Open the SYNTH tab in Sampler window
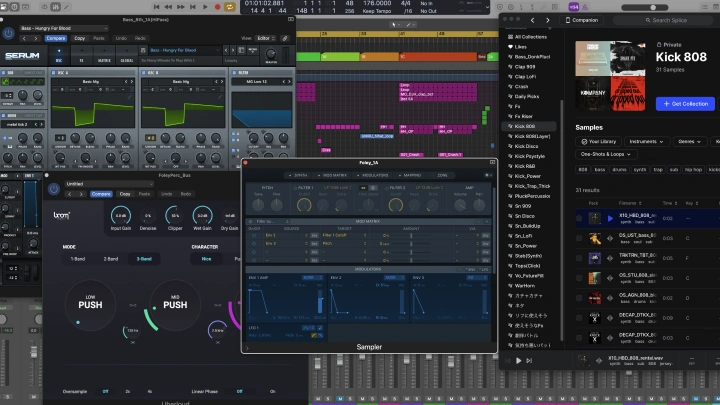720x405 pixels. coord(299,175)
